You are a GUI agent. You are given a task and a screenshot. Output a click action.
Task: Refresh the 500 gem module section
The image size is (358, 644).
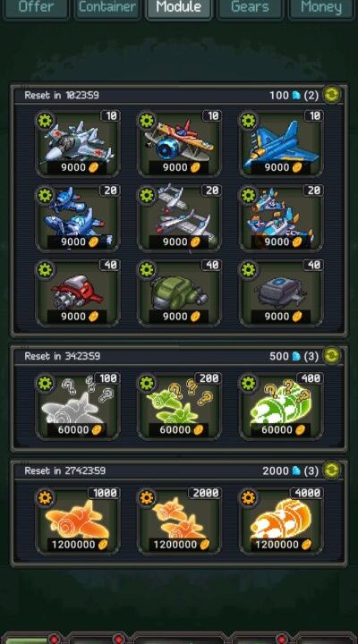331,356
